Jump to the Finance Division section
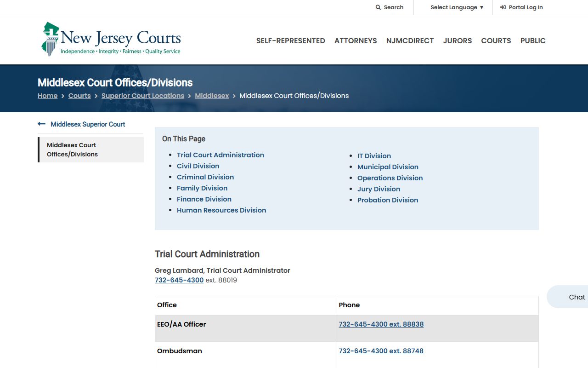588x368 pixels. pyautogui.click(x=204, y=199)
